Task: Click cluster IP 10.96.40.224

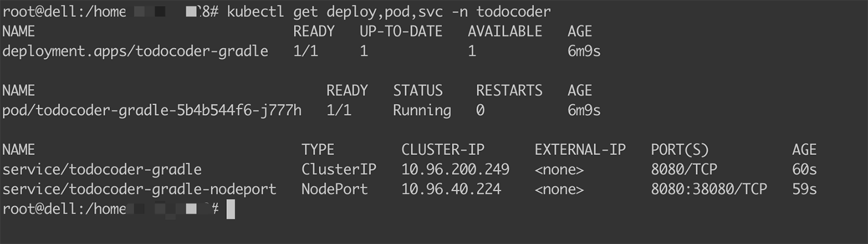Action: pos(451,189)
